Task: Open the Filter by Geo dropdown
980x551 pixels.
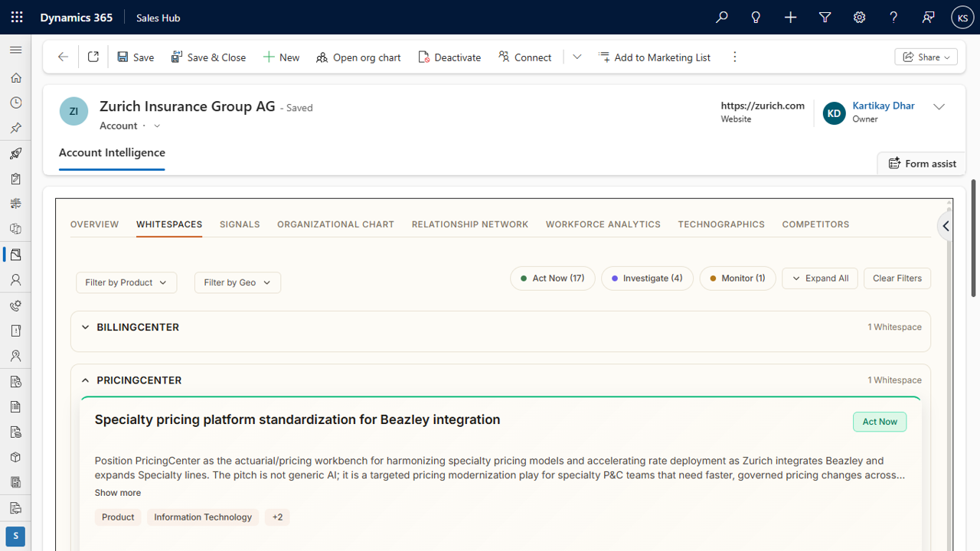Action: coord(237,282)
